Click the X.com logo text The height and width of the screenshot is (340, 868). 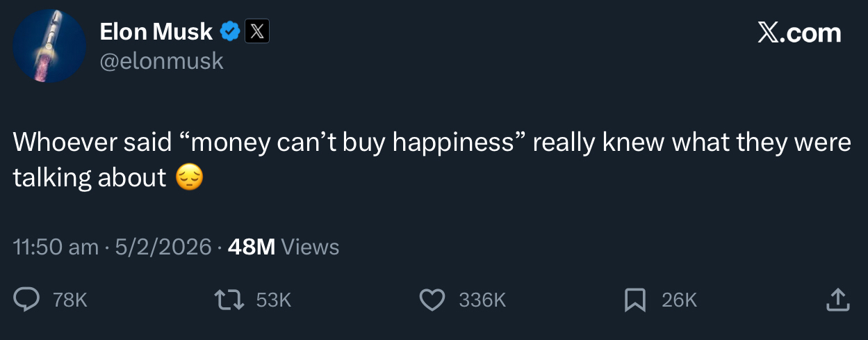(799, 33)
